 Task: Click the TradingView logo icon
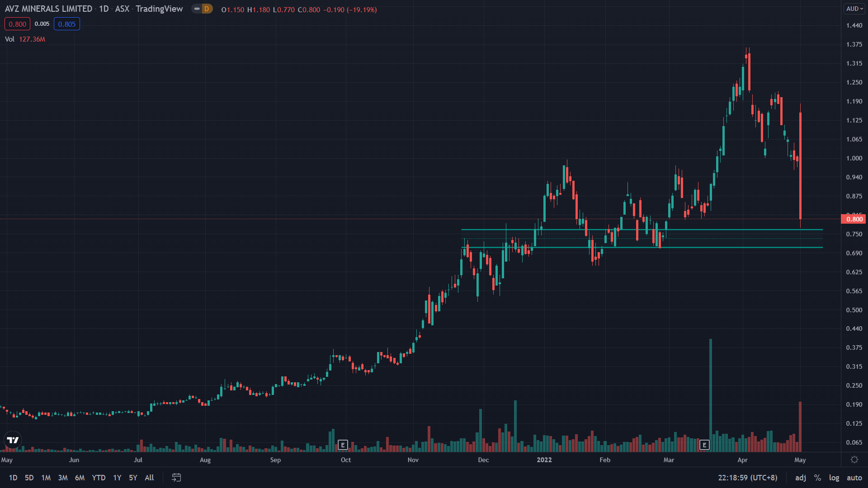(x=13, y=440)
